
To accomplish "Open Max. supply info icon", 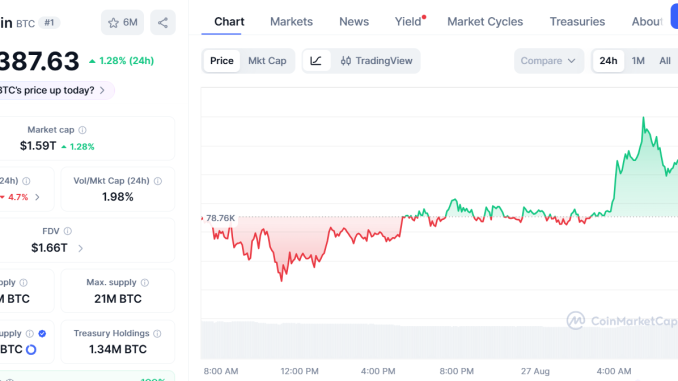I will (x=145, y=282).
